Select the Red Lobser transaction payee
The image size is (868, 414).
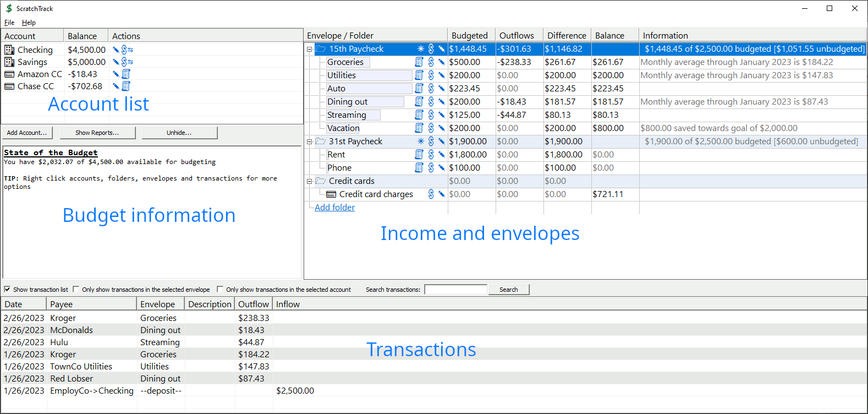coord(72,379)
